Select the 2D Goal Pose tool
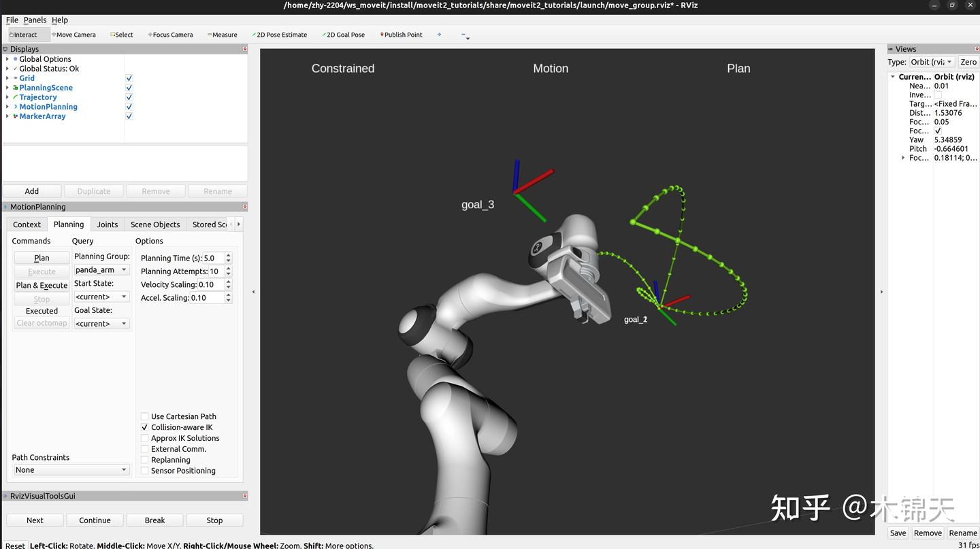The width and height of the screenshot is (980, 549). [343, 34]
